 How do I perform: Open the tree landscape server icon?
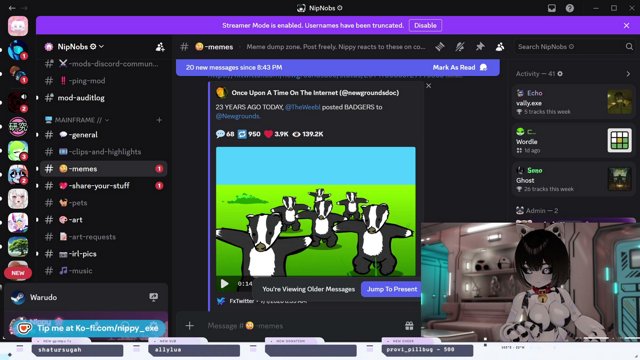click(x=18, y=247)
